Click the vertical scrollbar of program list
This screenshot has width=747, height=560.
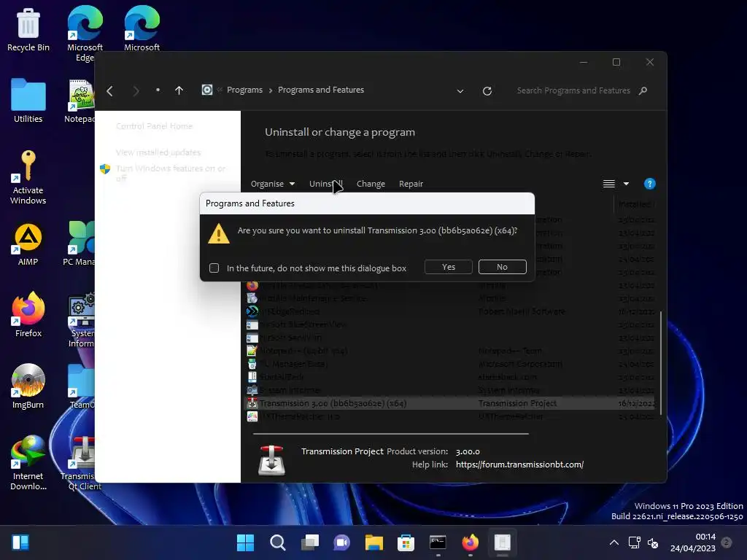click(x=660, y=362)
